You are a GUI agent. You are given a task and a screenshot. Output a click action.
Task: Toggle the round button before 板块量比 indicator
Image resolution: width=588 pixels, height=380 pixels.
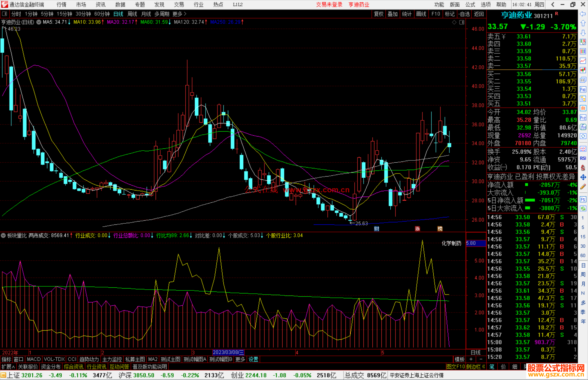pyautogui.click(x=3, y=235)
